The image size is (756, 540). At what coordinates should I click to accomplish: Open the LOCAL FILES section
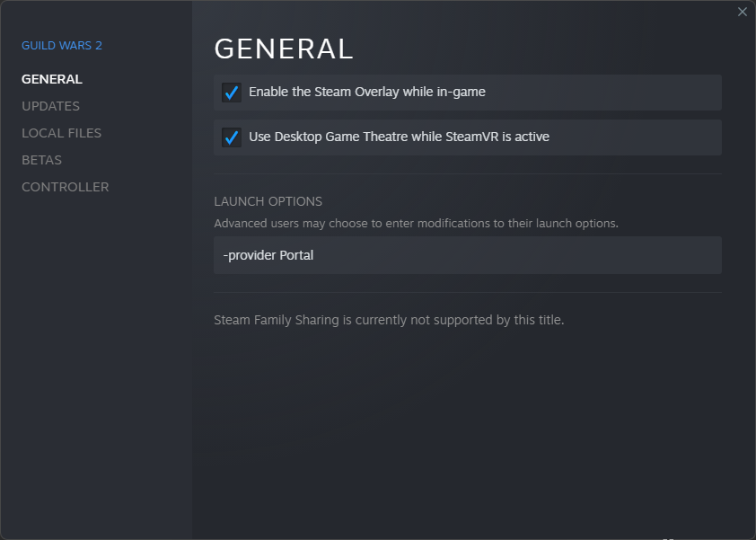[61, 133]
